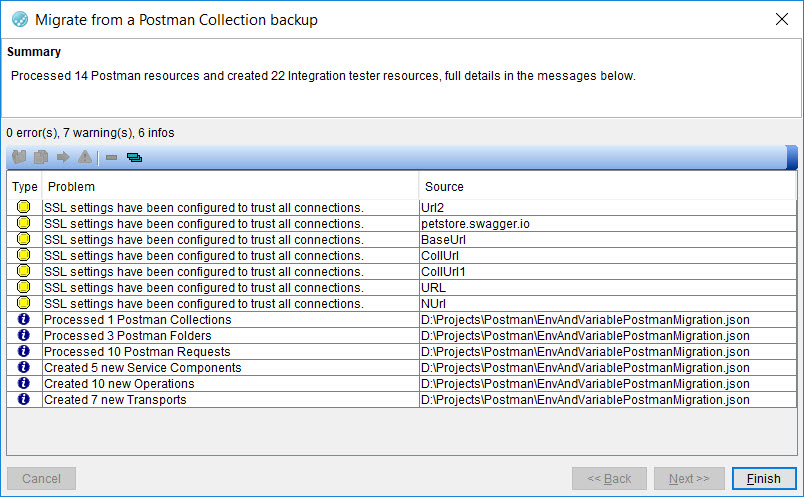The height and width of the screenshot is (497, 804).
Task: Click the Back button
Action: [609, 479]
